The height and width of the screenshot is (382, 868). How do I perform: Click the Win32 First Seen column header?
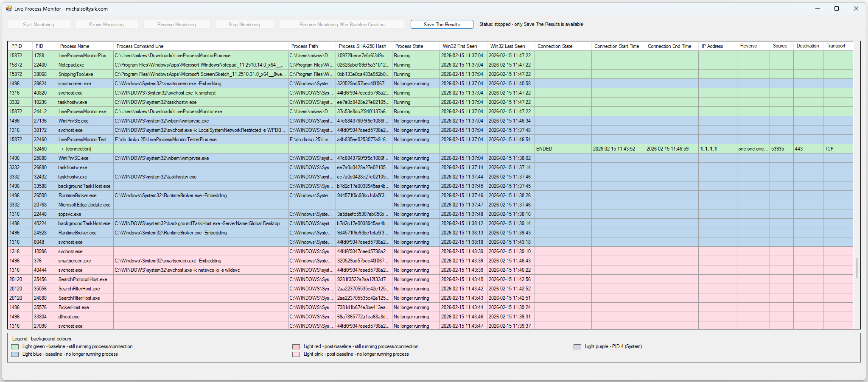point(460,46)
